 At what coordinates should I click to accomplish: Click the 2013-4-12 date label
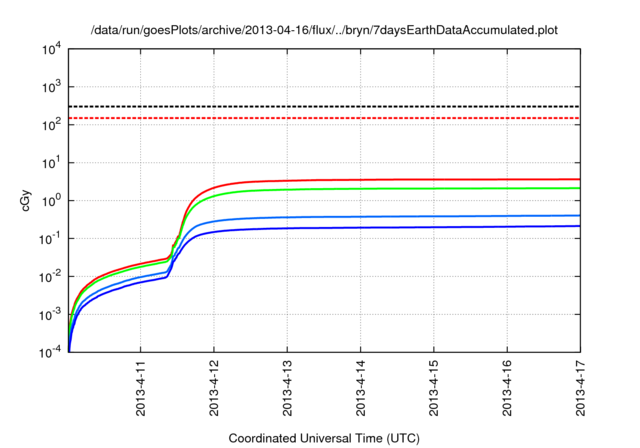[x=214, y=388]
